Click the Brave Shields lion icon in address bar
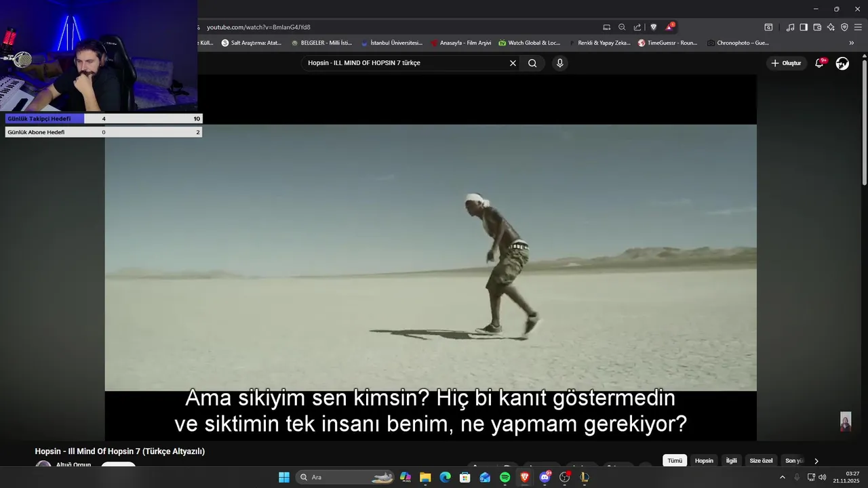Screen dimensions: 868x488 [654, 27]
